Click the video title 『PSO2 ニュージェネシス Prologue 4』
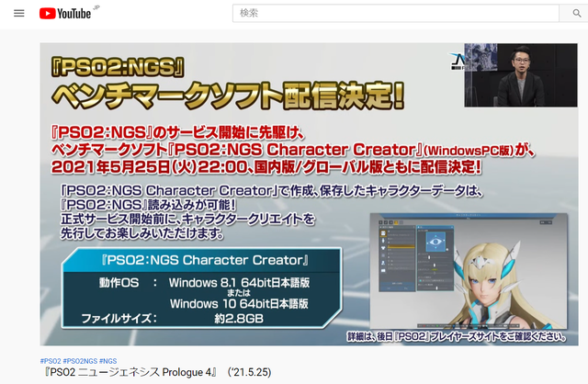 (155, 372)
